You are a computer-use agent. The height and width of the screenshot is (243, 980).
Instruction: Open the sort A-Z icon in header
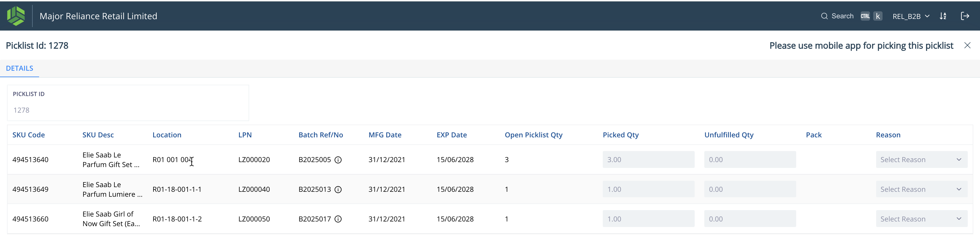[943, 16]
